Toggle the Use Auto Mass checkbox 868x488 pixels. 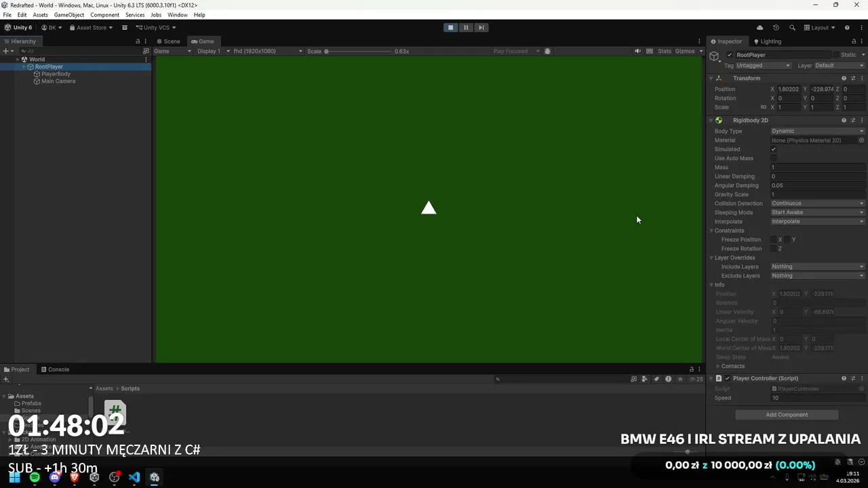pyautogui.click(x=774, y=159)
